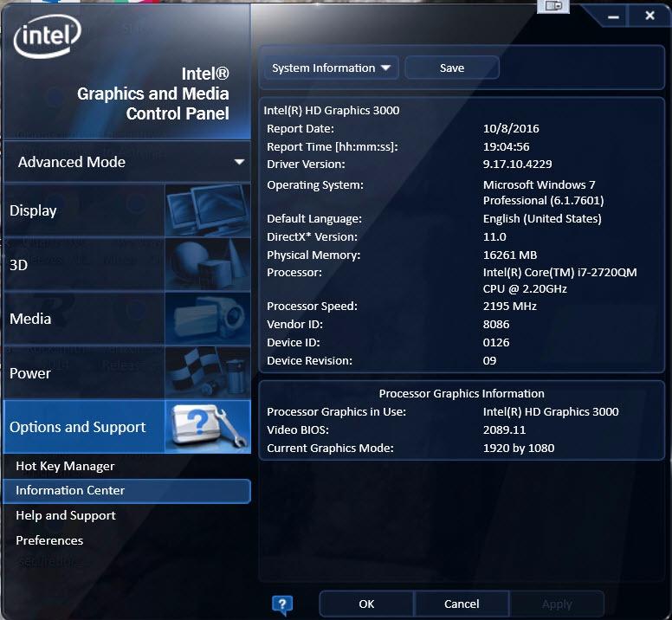
Task: Open the Preferences page
Action: pos(49,540)
